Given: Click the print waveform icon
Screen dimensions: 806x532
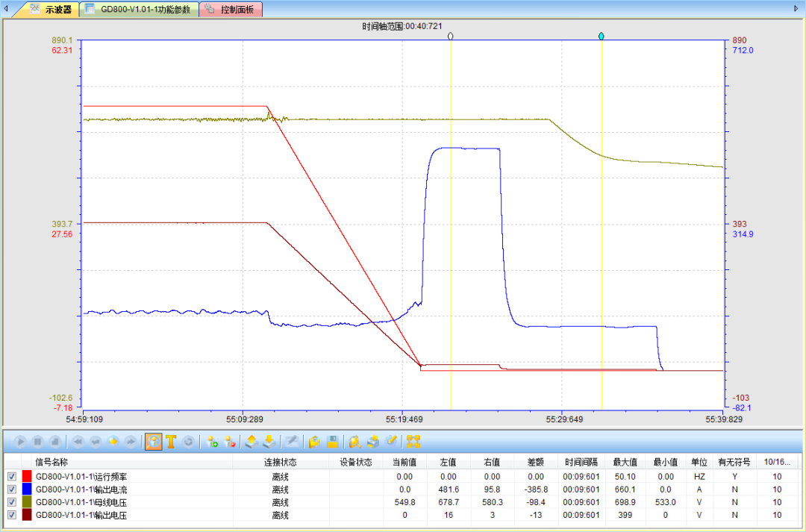Looking at the screenshot, I should [373, 442].
